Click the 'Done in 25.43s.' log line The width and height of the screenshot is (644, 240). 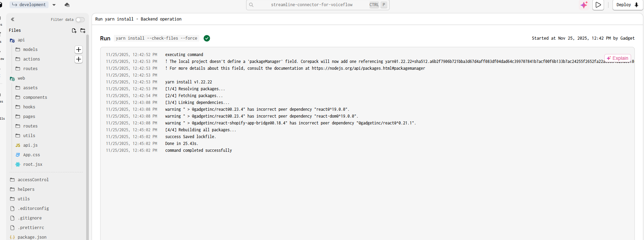tap(182, 144)
